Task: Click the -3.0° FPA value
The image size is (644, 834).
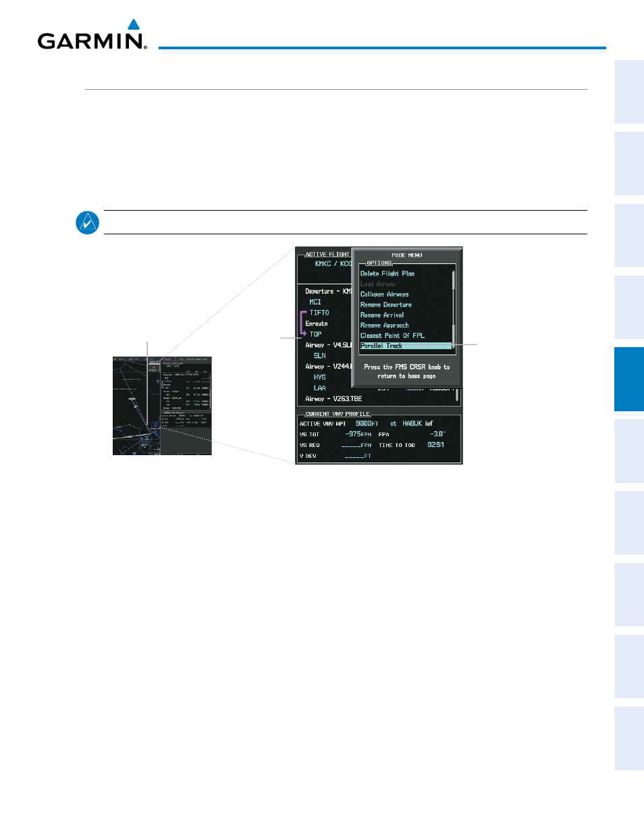Action: (437, 434)
